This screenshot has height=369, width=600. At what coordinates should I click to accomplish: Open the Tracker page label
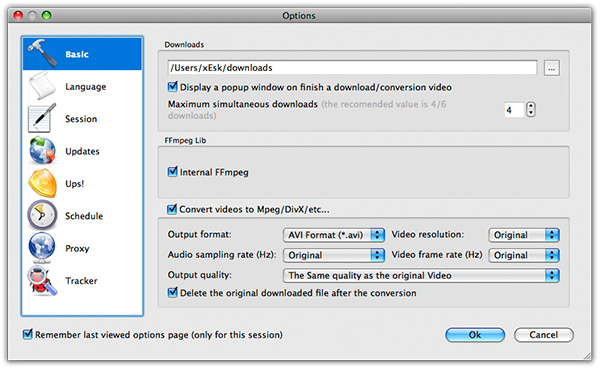[81, 281]
